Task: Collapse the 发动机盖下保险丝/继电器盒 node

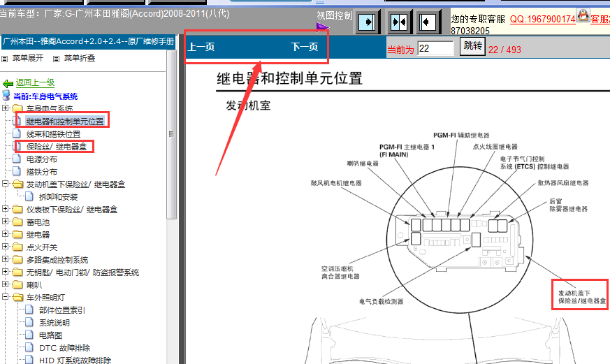Action: 5,184
